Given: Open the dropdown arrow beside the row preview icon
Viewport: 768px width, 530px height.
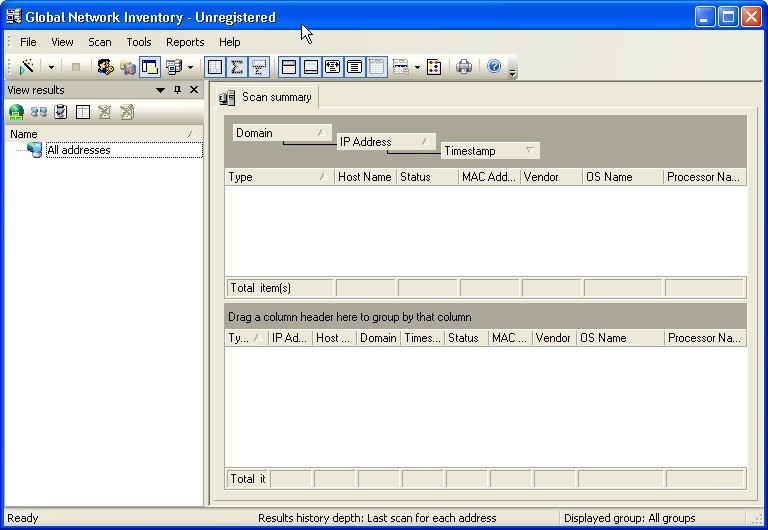Looking at the screenshot, I should coord(417,67).
